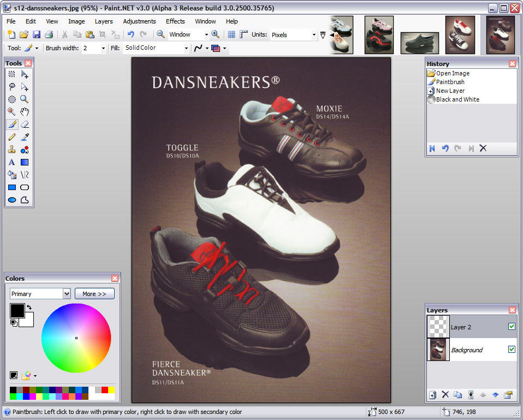Select the Freeform Shape tool
This screenshot has width=523, height=420.
pos(25,200)
